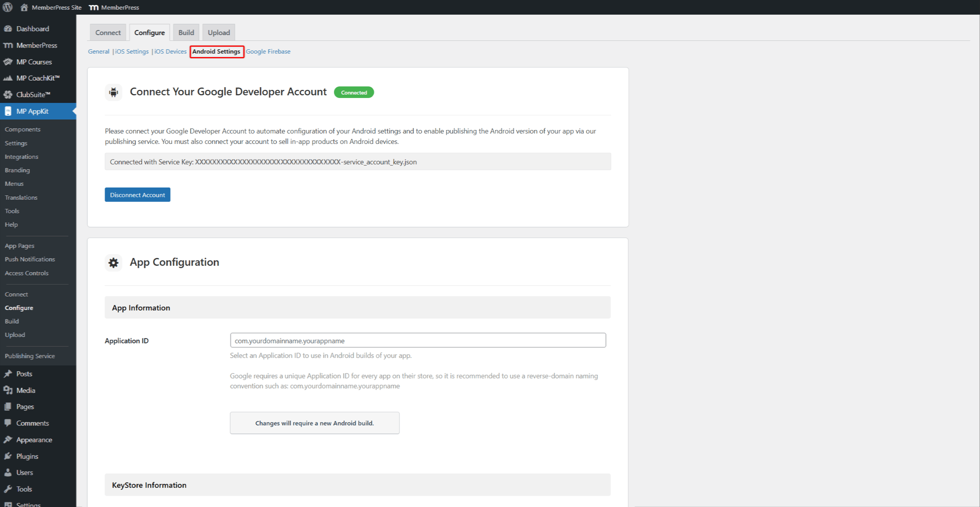
Task: Click the Comments bubble icon
Action: click(8, 423)
